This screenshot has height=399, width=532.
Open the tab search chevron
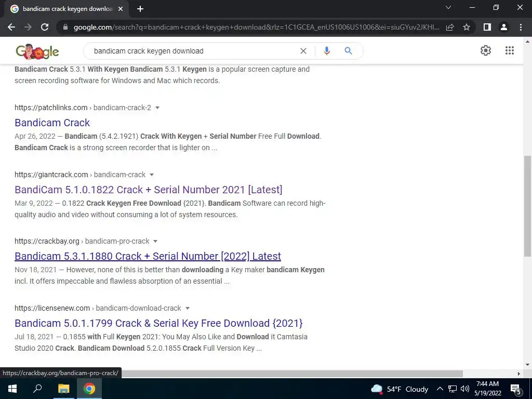tap(448, 7)
